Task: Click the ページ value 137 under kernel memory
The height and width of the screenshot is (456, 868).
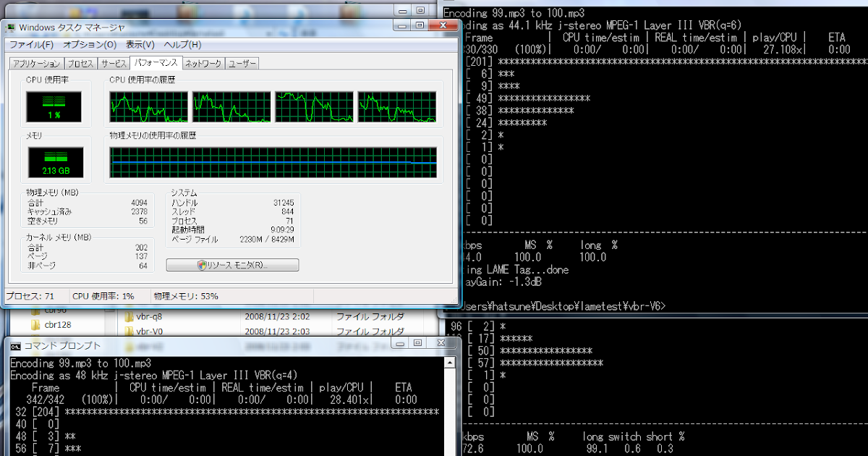Action: point(141,256)
